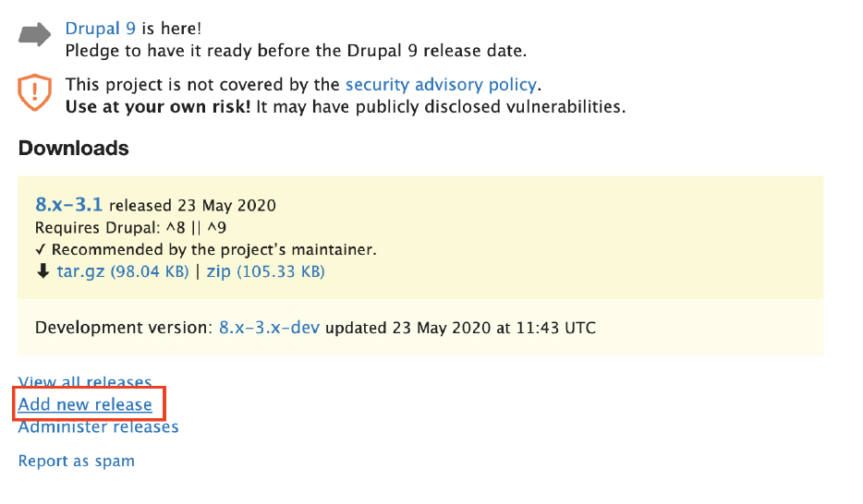Download the zip (105.33 KB) file
The image size is (863, 504).
coord(265,271)
